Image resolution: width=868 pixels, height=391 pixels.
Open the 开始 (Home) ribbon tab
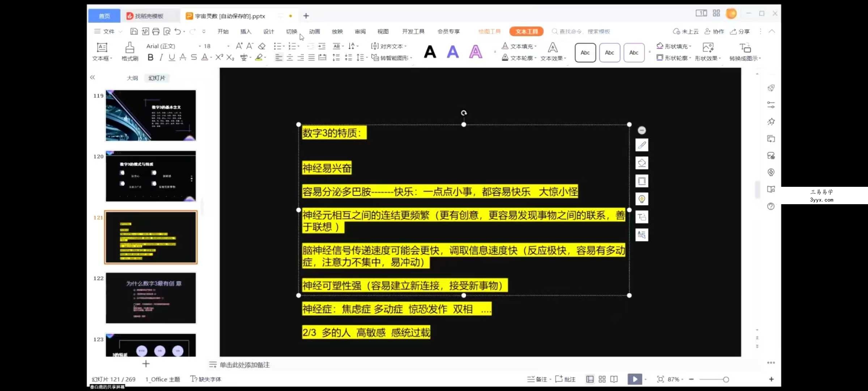[x=223, y=31]
